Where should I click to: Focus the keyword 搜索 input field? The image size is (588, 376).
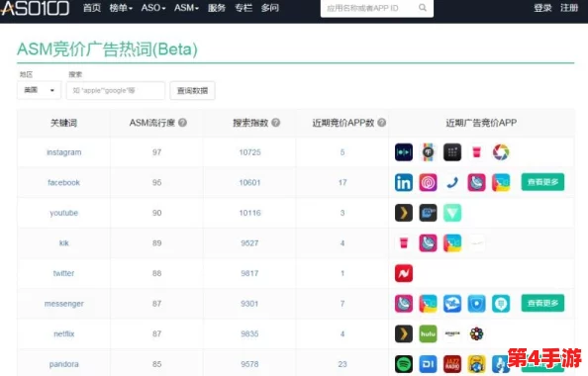click(116, 90)
